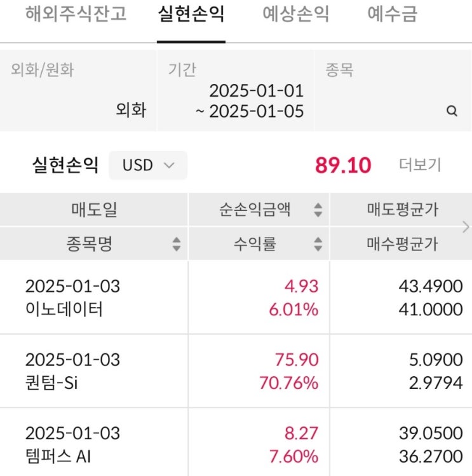Open the 예수금 tab
Viewport: 472px width, 476px height.
[x=392, y=15]
